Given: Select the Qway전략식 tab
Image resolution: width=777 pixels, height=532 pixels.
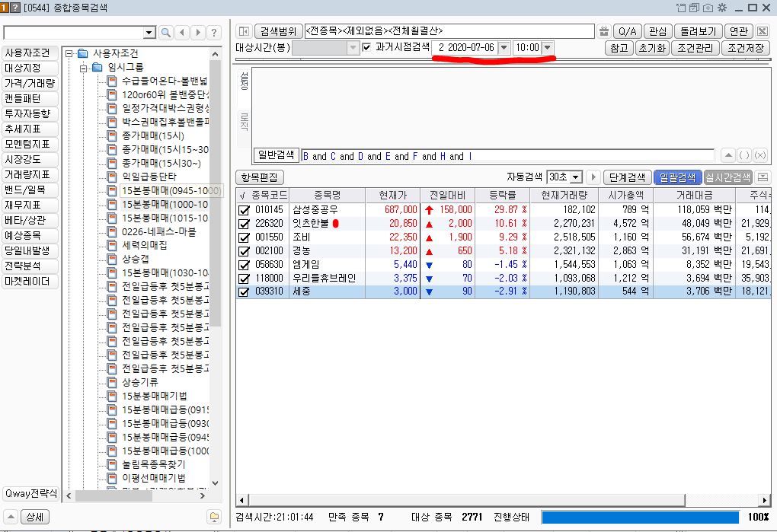Looking at the screenshot, I should click(x=30, y=493).
